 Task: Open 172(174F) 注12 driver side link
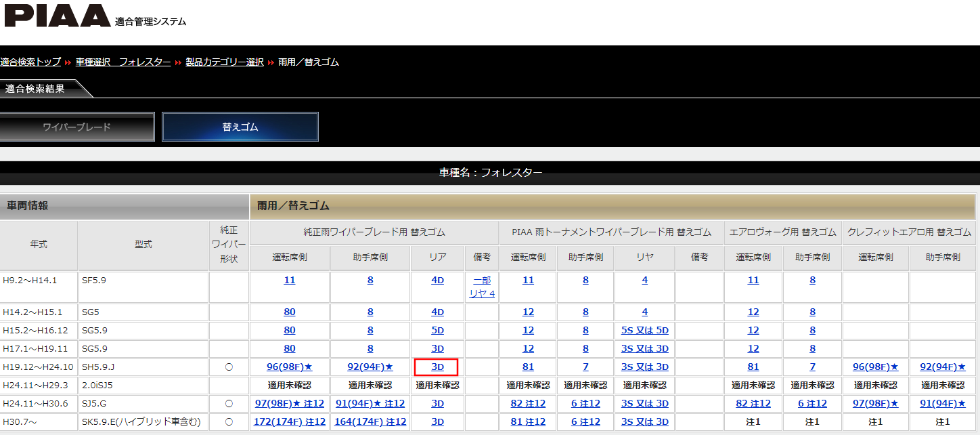(290, 421)
